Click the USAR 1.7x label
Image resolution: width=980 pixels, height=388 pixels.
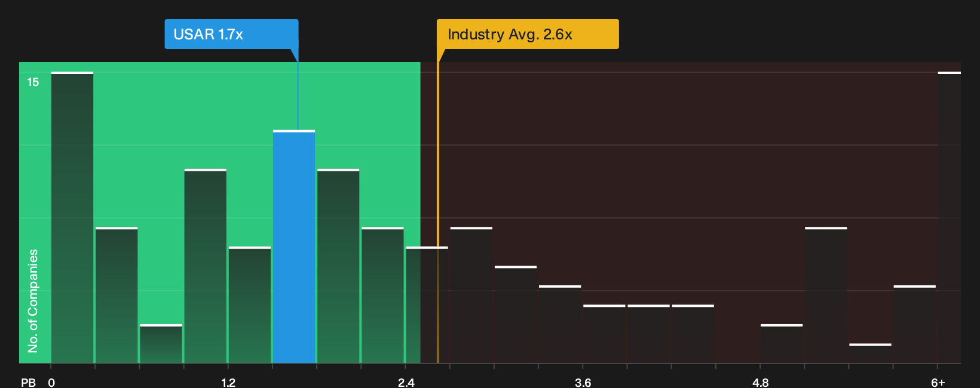point(231,34)
